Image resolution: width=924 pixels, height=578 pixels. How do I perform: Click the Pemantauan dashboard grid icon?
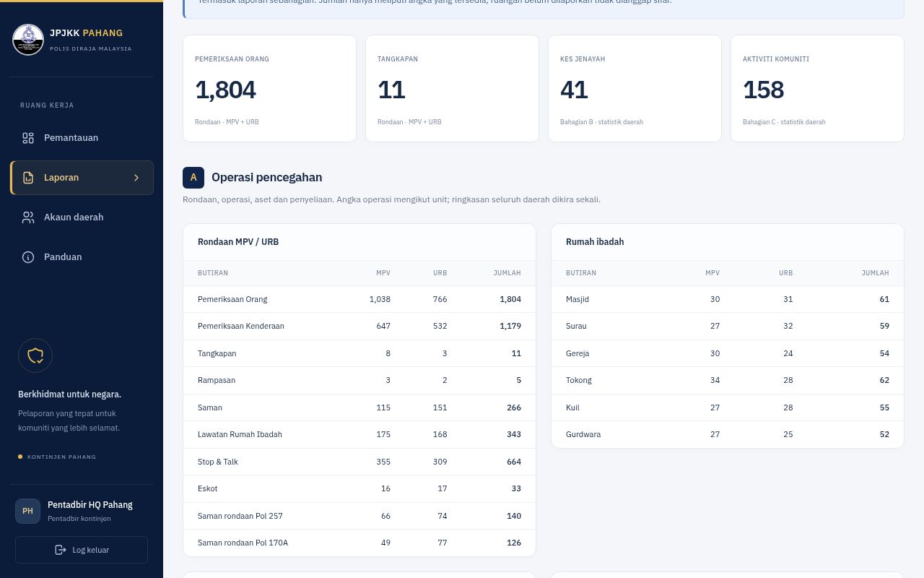(28, 138)
